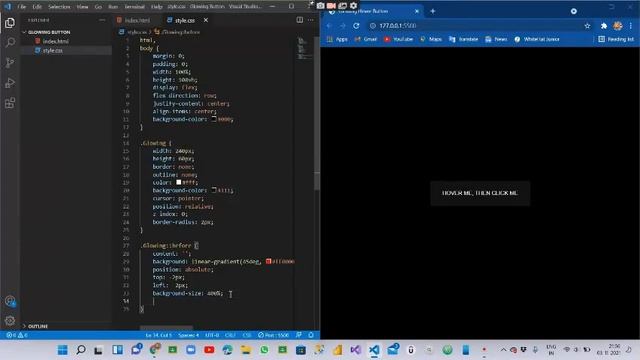Open the Help menu
This screenshot has width=640, height=360.
pos(156,7)
